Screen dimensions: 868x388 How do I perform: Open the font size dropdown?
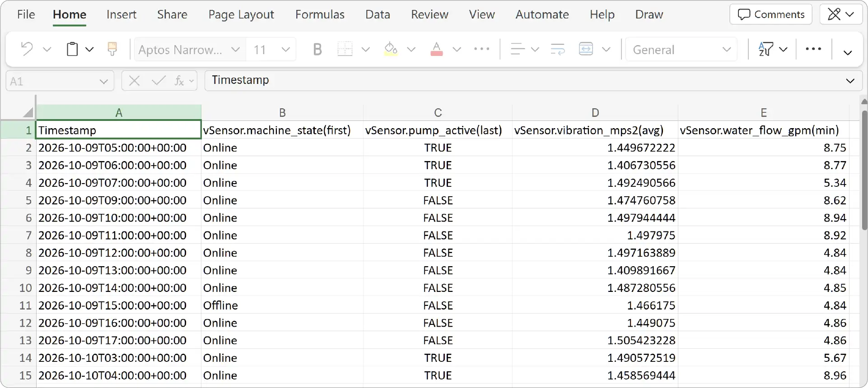pos(285,49)
